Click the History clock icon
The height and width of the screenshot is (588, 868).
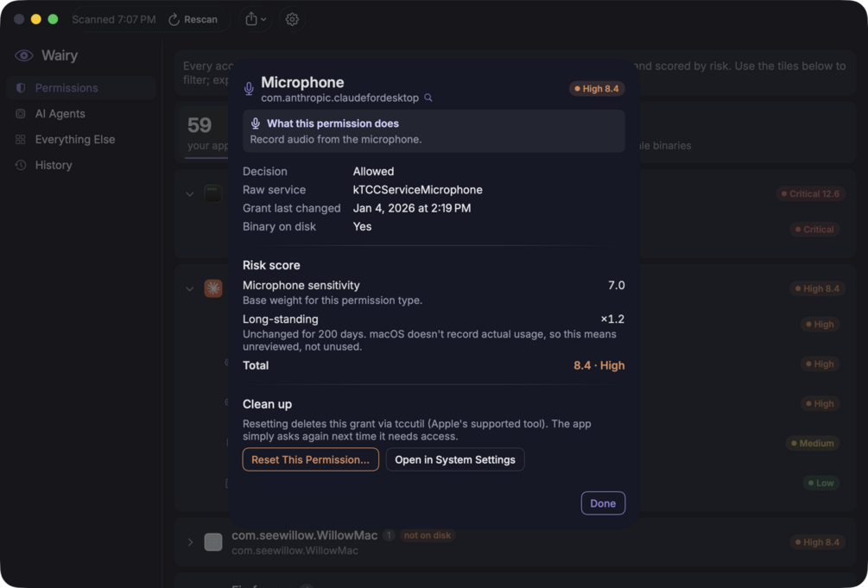pos(21,165)
